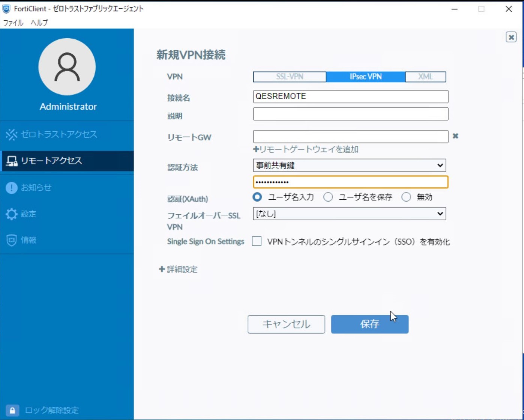This screenshot has width=524, height=420.
Task: Open the フェイルオーバーSSL VPN dropdown
Action: (349, 214)
